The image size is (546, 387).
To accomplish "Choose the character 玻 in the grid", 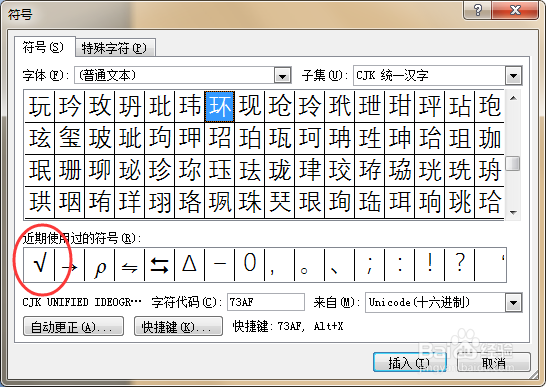I will tap(100, 138).
